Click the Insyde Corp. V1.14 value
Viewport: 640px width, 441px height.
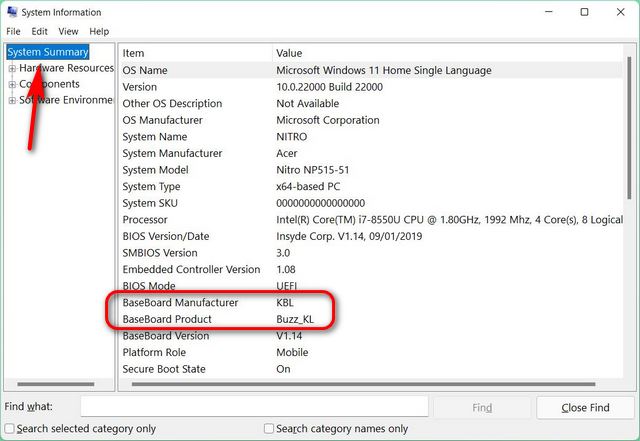coord(349,236)
